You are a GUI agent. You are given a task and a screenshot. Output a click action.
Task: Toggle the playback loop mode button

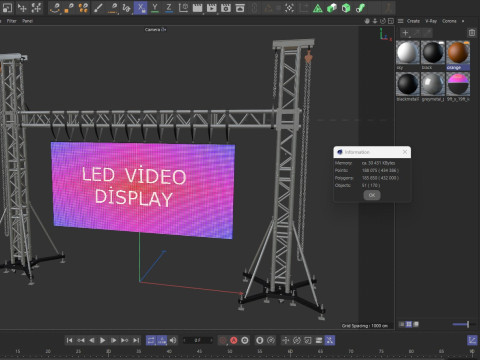151,340
